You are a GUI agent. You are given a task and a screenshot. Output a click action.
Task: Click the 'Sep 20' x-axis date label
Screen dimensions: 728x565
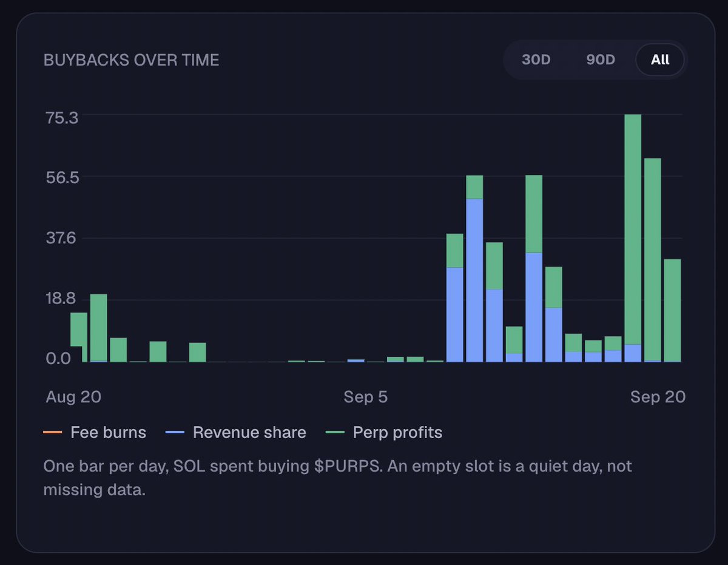click(658, 397)
